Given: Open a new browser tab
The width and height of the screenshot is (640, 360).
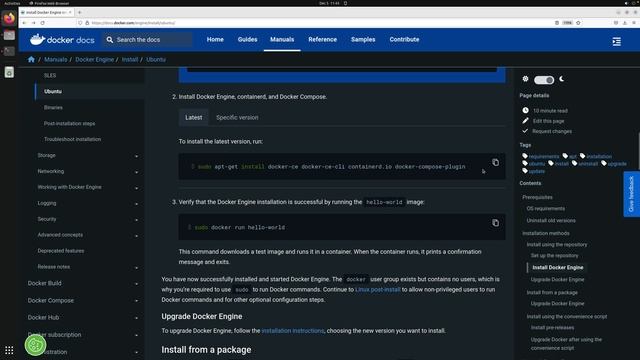Looking at the screenshot, I should click(x=80, y=12).
